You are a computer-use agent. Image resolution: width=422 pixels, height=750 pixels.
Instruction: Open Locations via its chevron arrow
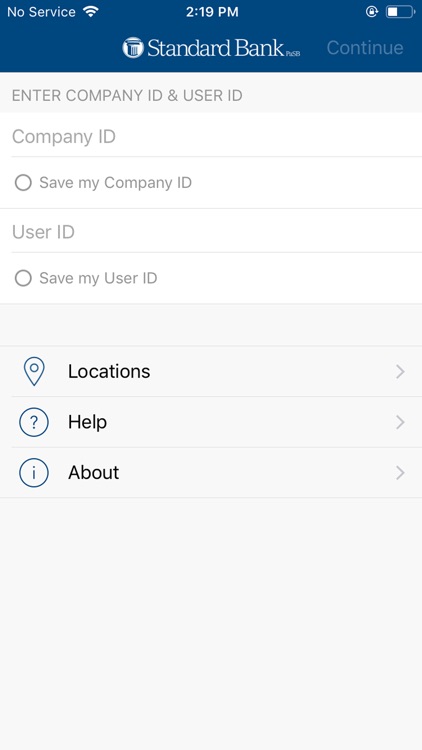400,372
